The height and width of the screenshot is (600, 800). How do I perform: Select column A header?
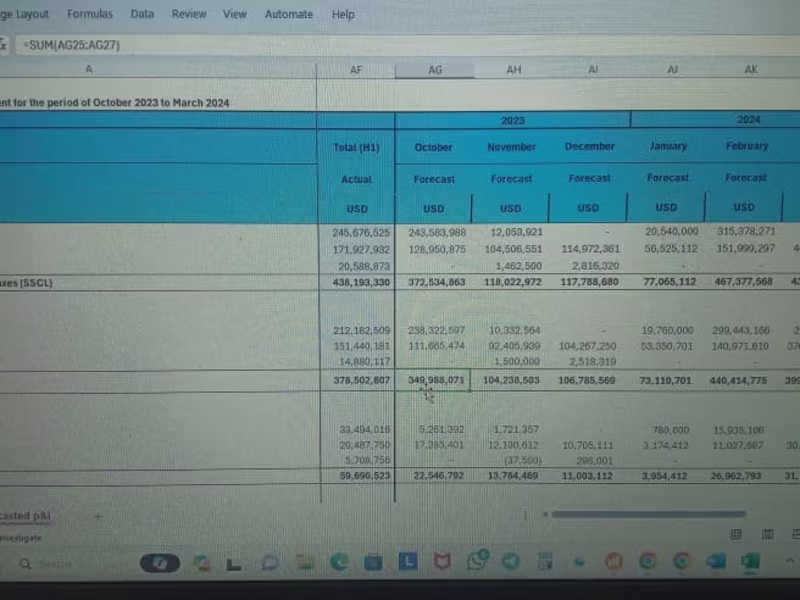pos(89,69)
